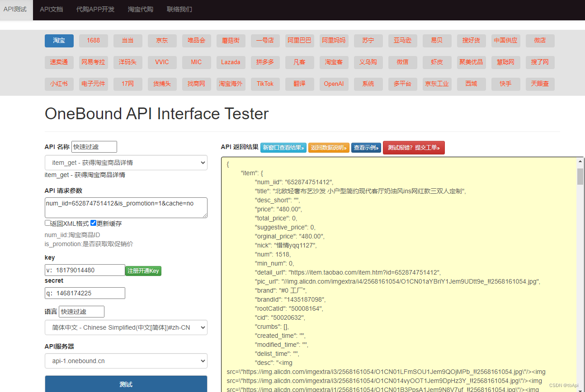Select the 淘宝海外 platform
The height and width of the screenshot is (392, 585).
click(x=231, y=84)
